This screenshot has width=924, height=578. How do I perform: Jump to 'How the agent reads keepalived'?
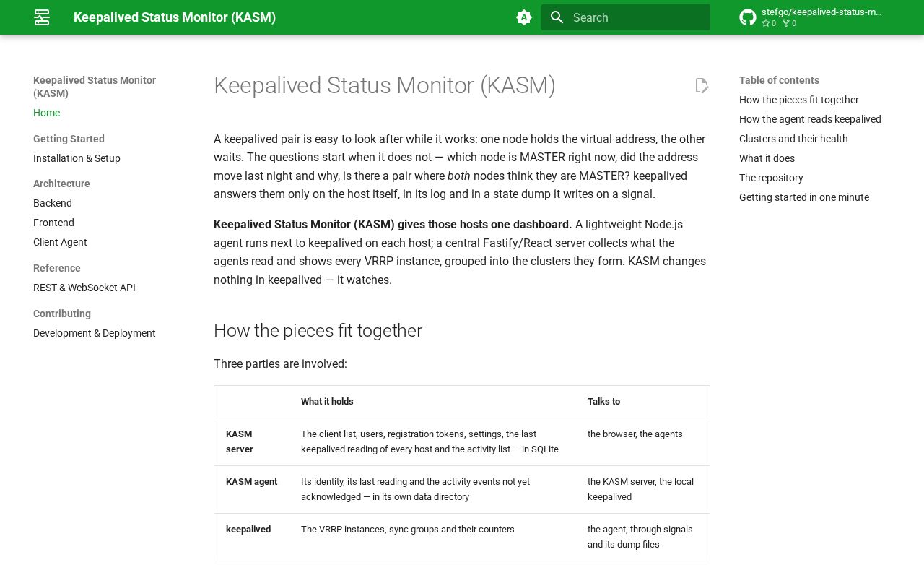810,119
